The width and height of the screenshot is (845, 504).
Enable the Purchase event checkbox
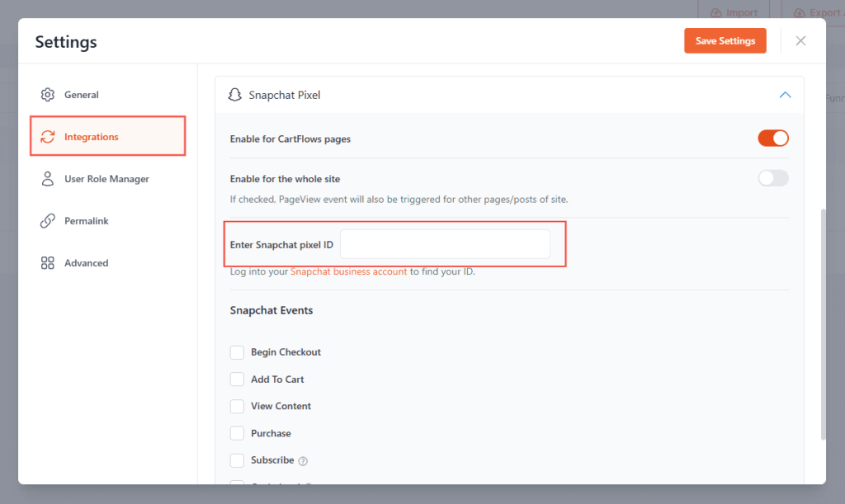(237, 433)
